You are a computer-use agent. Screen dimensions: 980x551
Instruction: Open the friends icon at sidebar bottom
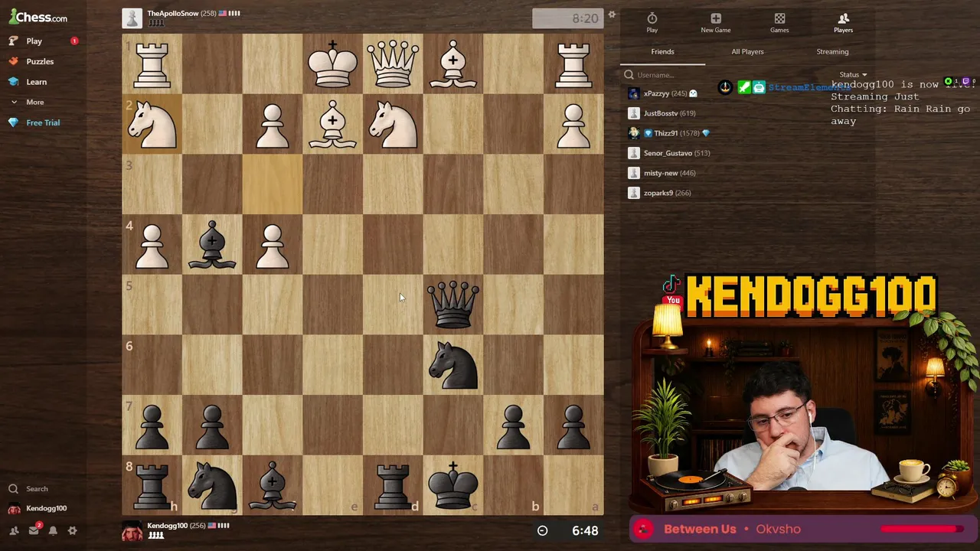pos(14,530)
